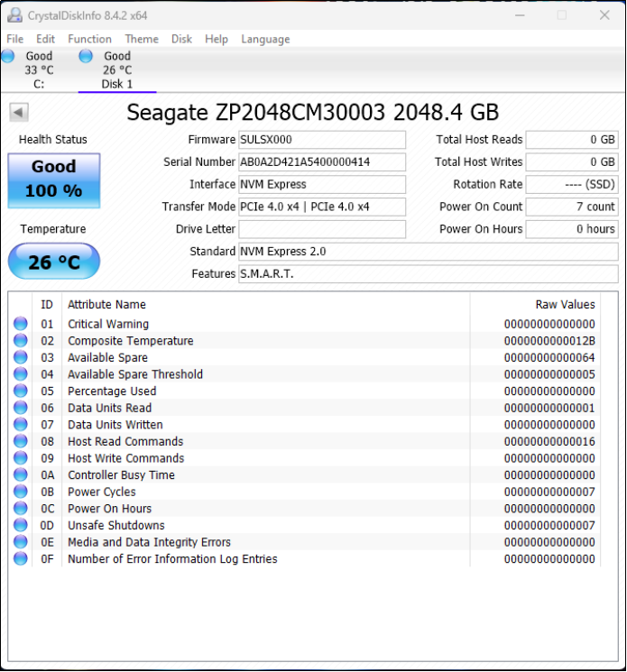Click status orb for Number of Error Information Log Entries

[20, 558]
